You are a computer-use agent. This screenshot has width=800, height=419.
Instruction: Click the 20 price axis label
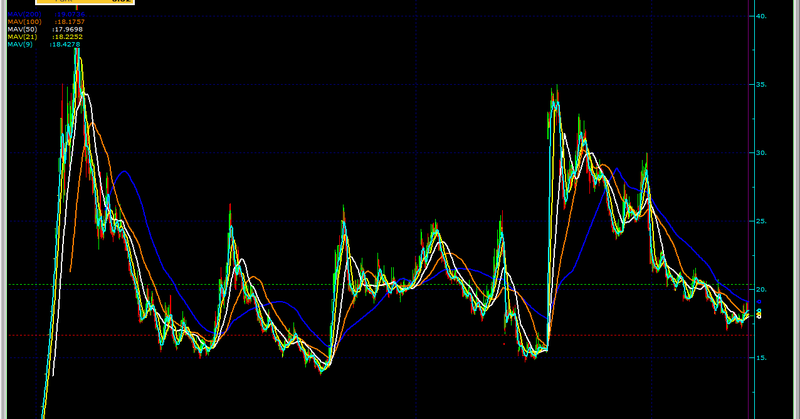(x=761, y=290)
